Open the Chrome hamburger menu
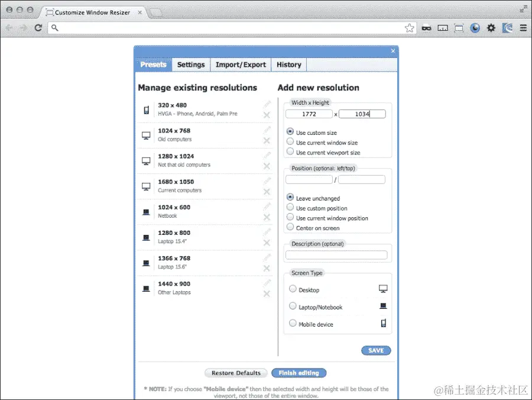 523,28
